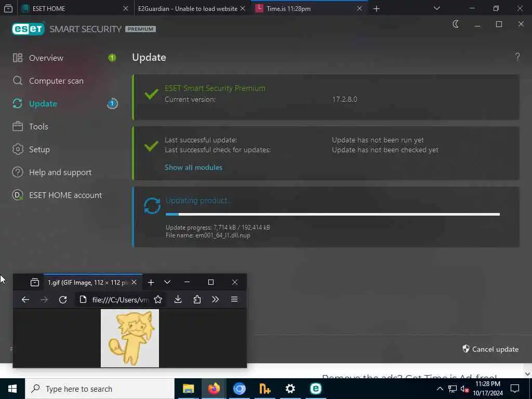Open a new tab in the GIF window

click(x=151, y=282)
